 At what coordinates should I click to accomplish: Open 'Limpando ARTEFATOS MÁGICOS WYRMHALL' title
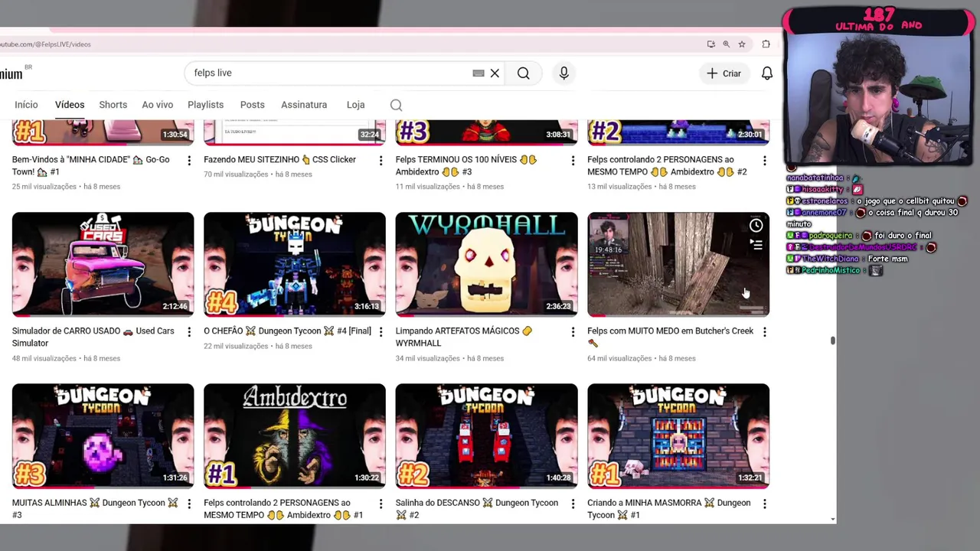click(463, 337)
